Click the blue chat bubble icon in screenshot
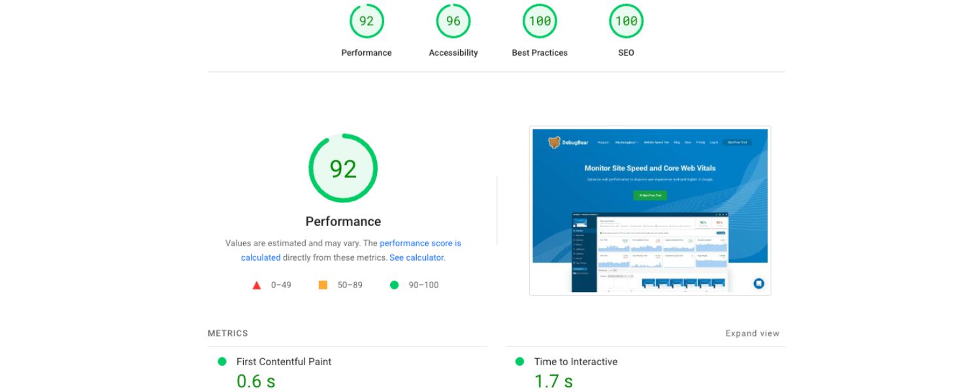 click(759, 284)
